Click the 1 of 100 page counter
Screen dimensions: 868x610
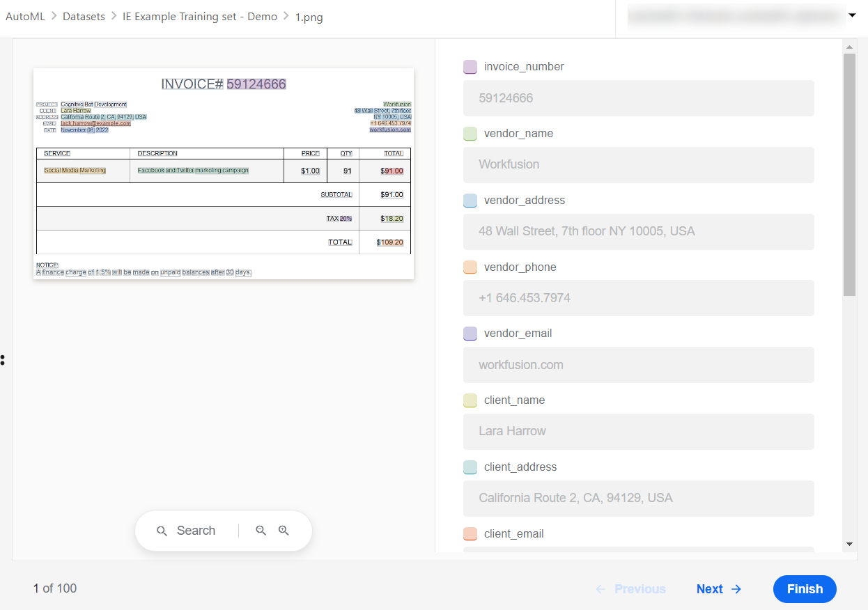tap(55, 588)
